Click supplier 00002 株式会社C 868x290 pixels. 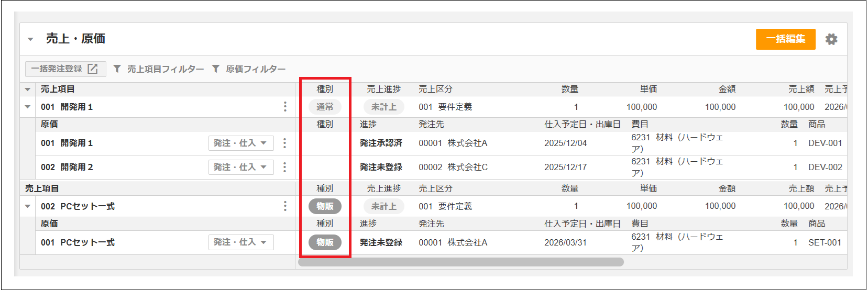(453, 167)
